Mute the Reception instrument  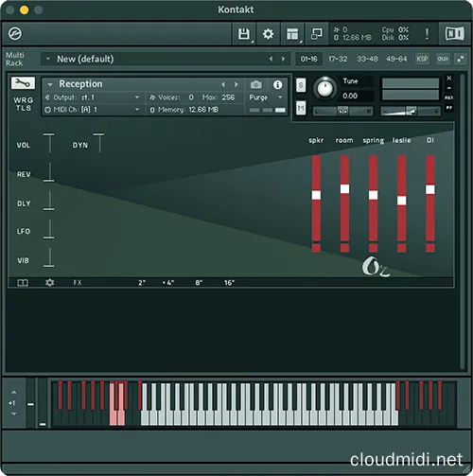(x=301, y=109)
